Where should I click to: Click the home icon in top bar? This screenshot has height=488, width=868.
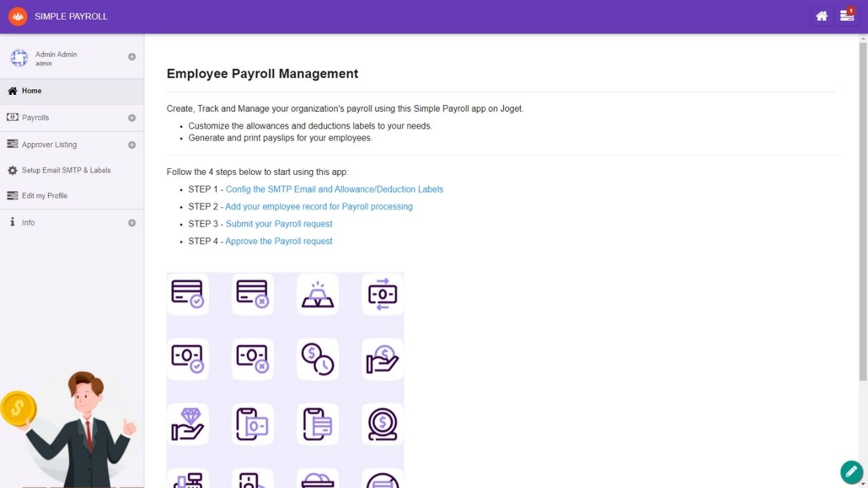pyautogui.click(x=821, y=16)
